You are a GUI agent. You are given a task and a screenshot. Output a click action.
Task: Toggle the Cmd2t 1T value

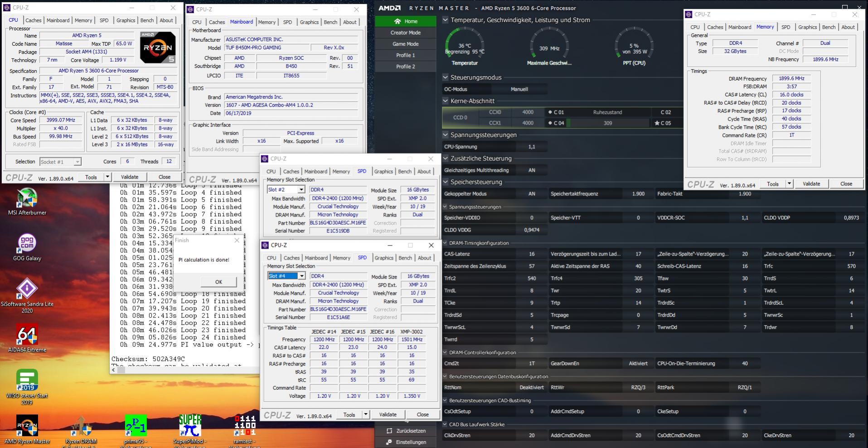pyautogui.click(x=532, y=363)
